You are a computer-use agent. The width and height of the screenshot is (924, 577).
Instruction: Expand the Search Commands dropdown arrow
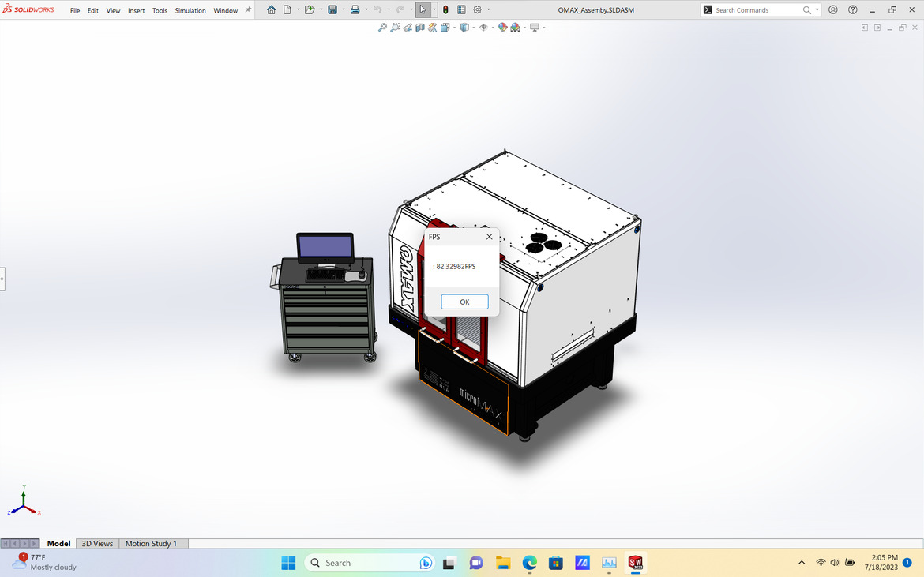(817, 10)
